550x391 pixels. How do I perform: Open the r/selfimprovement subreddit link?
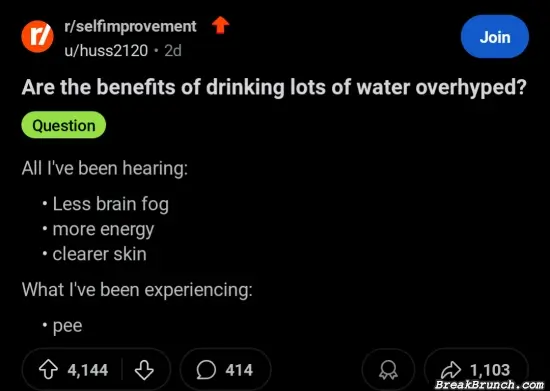coord(130,26)
